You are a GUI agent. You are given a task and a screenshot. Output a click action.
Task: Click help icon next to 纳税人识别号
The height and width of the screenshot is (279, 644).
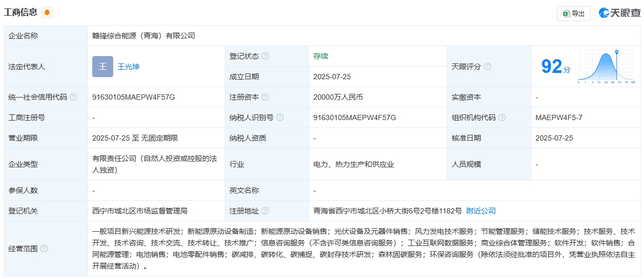tap(280, 117)
